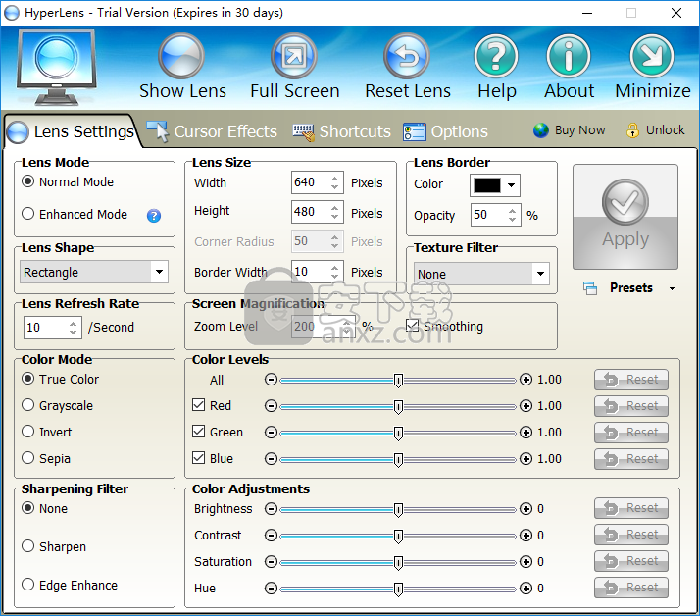Open Help via question mark icon

click(496, 56)
